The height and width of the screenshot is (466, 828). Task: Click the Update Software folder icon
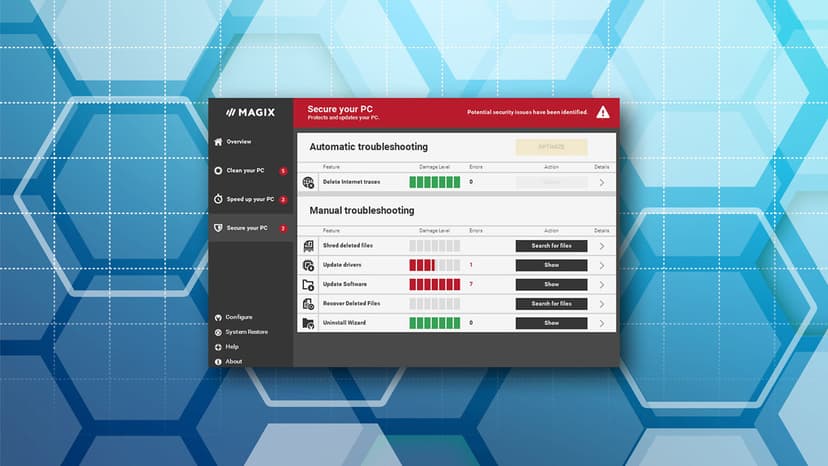pyautogui.click(x=308, y=285)
